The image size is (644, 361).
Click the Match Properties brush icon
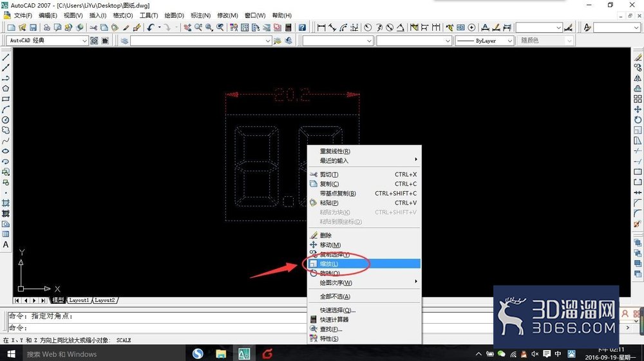(x=137, y=28)
